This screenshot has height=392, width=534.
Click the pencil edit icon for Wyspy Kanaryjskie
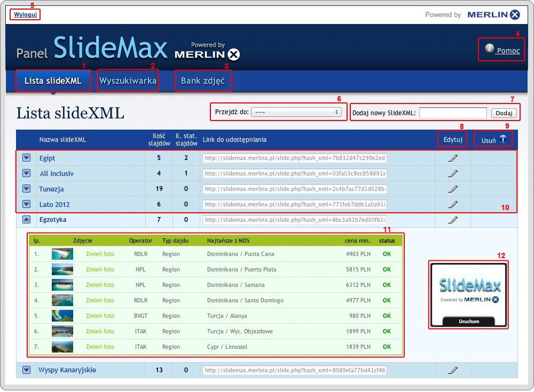(453, 370)
